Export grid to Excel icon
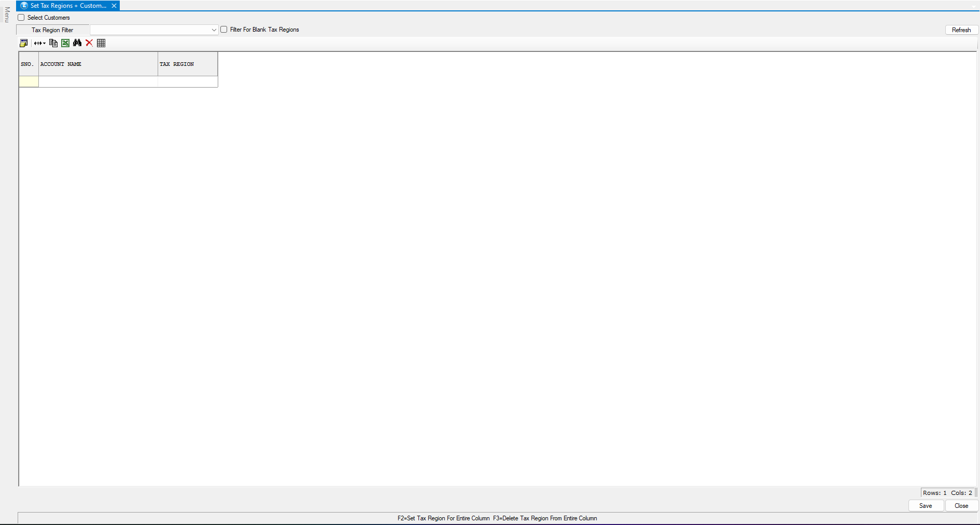Viewport: 980px width, 525px height. click(65, 43)
